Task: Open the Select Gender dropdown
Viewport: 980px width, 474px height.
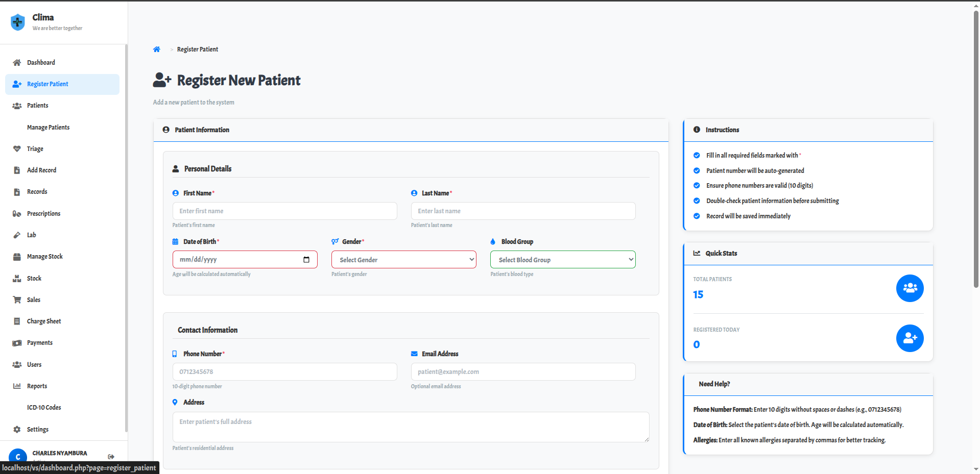Action: (x=403, y=259)
